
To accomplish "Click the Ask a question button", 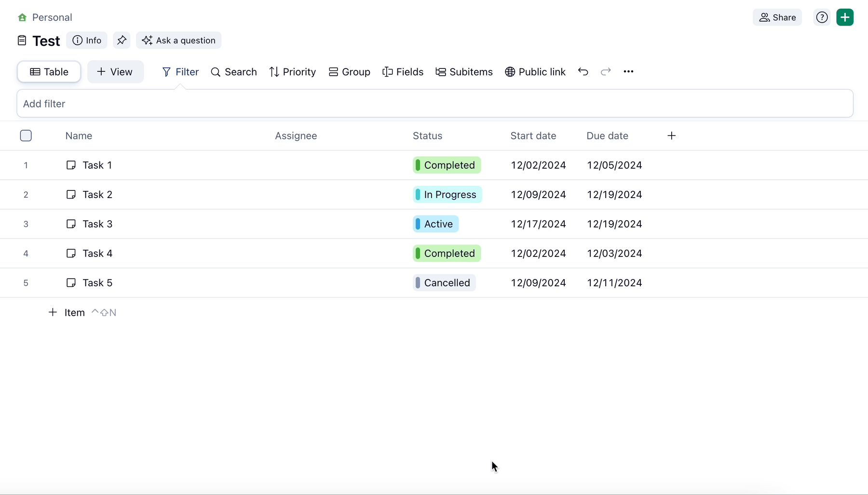I will click(179, 40).
